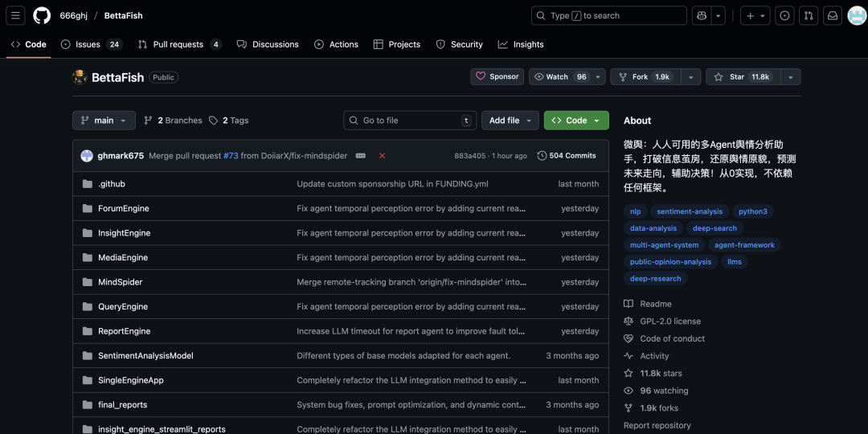
Task: Open the Security tab
Action: (x=460, y=44)
